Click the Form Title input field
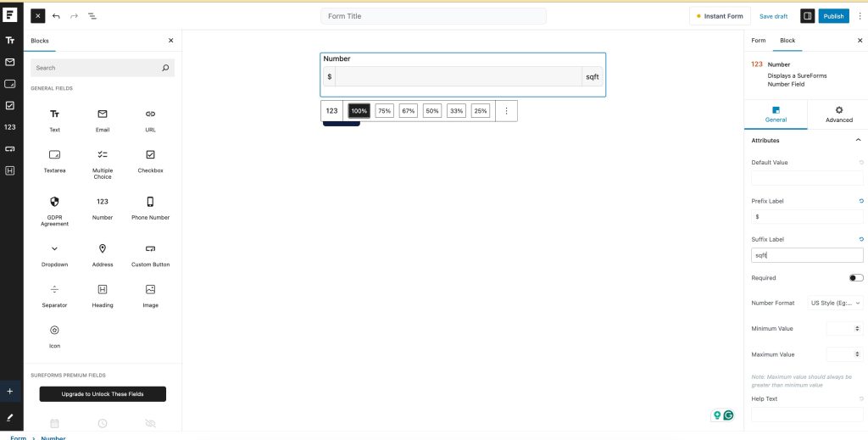Viewport: 868px width, 440px height. tap(433, 16)
